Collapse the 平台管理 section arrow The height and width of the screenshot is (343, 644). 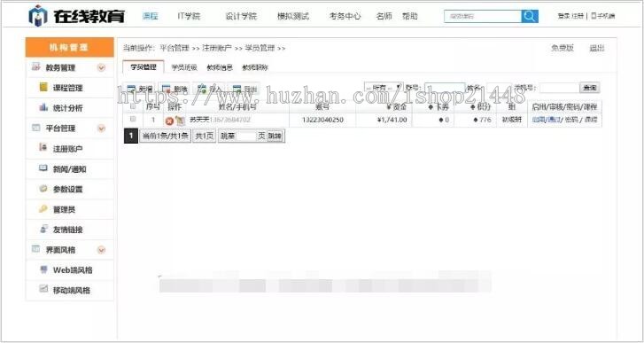(101, 129)
